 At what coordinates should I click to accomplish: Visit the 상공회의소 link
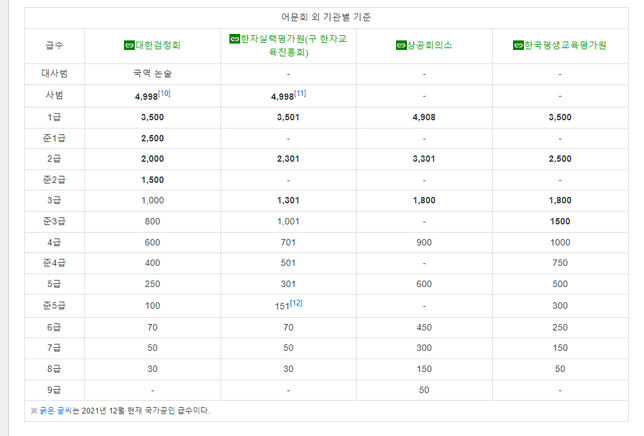pyautogui.click(x=430, y=45)
